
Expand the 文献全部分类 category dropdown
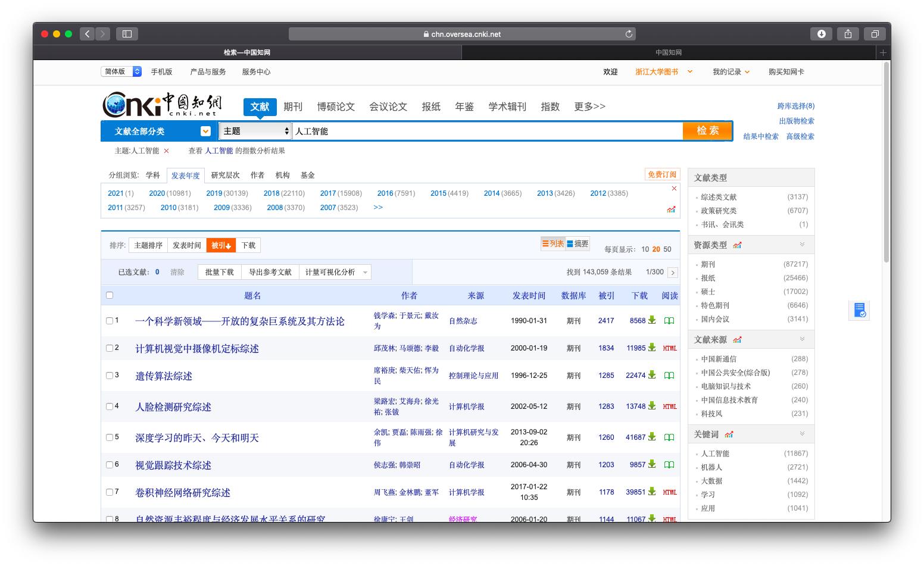point(205,131)
